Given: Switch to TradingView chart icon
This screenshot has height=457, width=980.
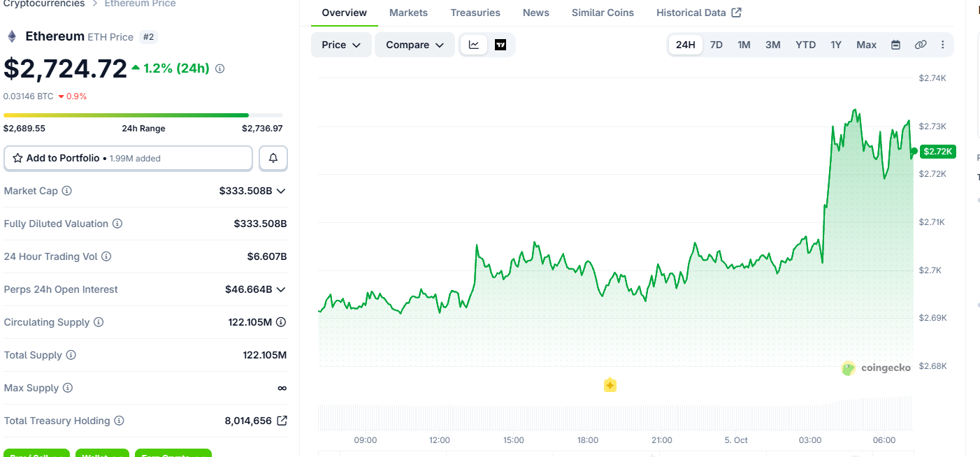Looking at the screenshot, I should point(500,45).
